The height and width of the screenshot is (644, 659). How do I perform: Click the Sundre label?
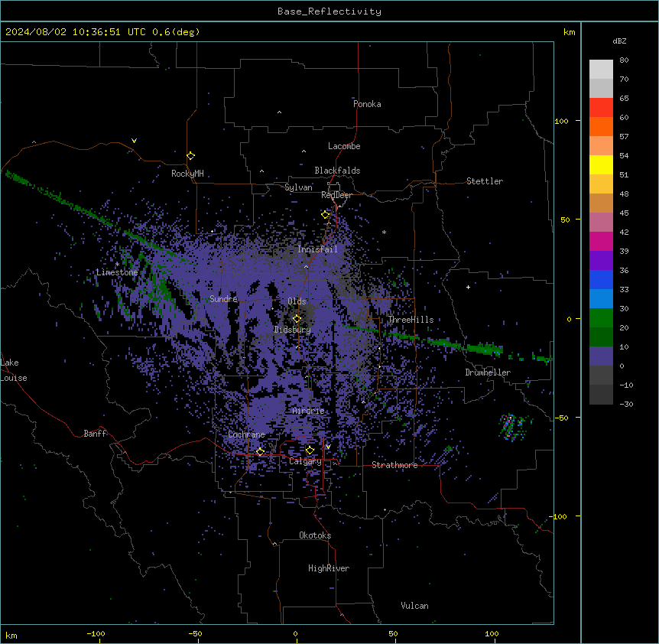pyautogui.click(x=223, y=299)
